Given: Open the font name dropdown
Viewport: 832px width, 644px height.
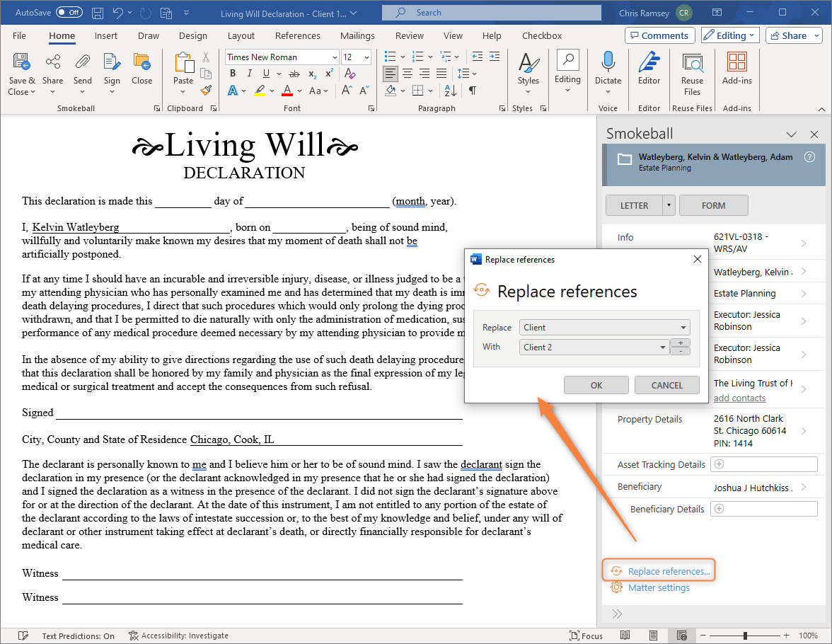Looking at the screenshot, I should point(335,57).
